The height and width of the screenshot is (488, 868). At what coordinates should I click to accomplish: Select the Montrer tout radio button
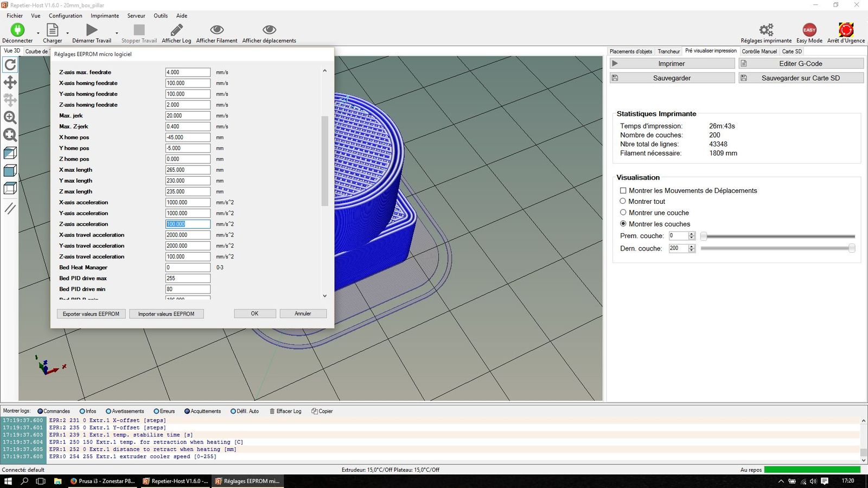pyautogui.click(x=623, y=201)
